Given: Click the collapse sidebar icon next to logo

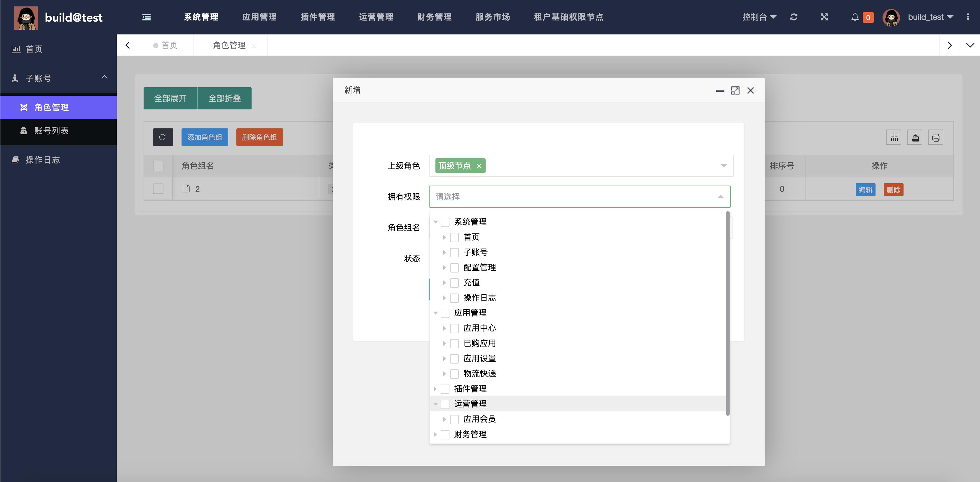Looking at the screenshot, I should click(146, 17).
